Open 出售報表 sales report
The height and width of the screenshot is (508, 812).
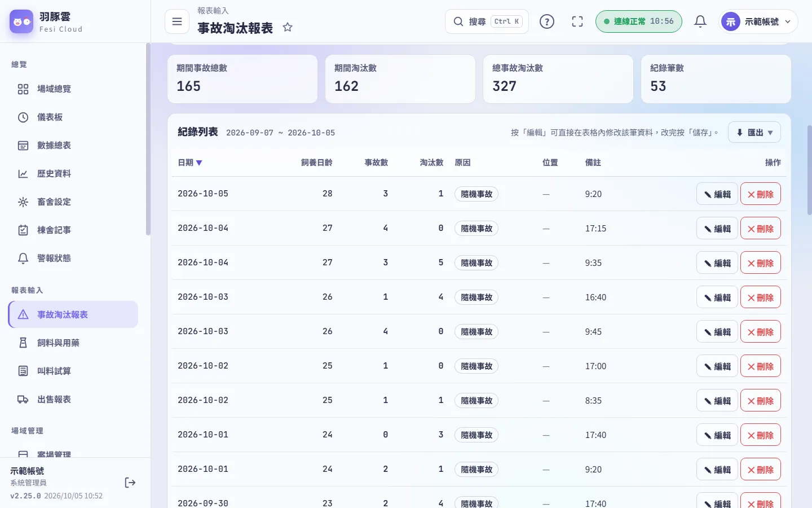coord(73,399)
